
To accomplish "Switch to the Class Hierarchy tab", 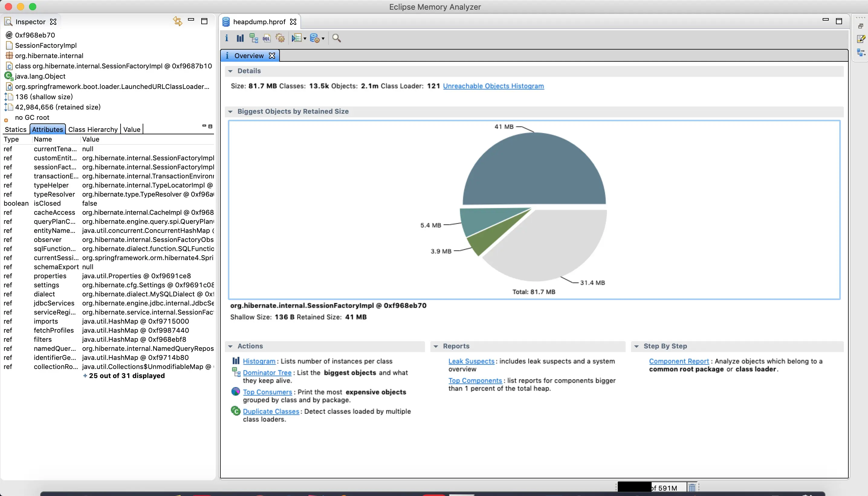I will pyautogui.click(x=92, y=129).
